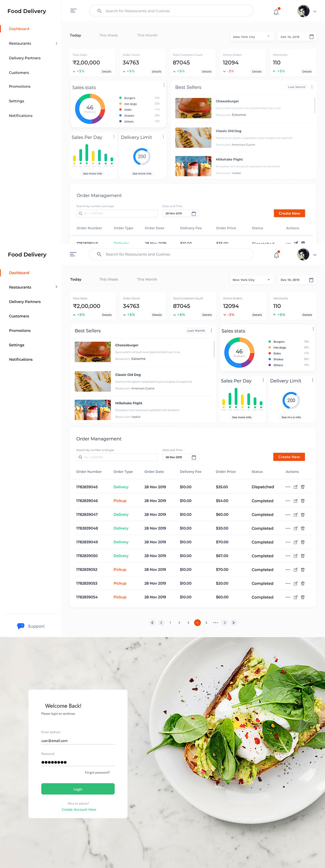The width and height of the screenshot is (325, 868).
Task: Edit order 1782839049
Action: 296,542
